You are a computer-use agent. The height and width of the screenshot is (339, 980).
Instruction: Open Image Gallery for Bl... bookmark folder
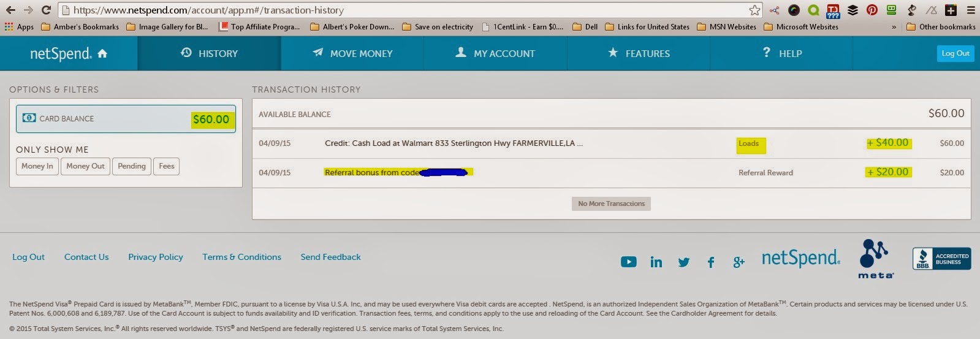pyautogui.click(x=167, y=26)
